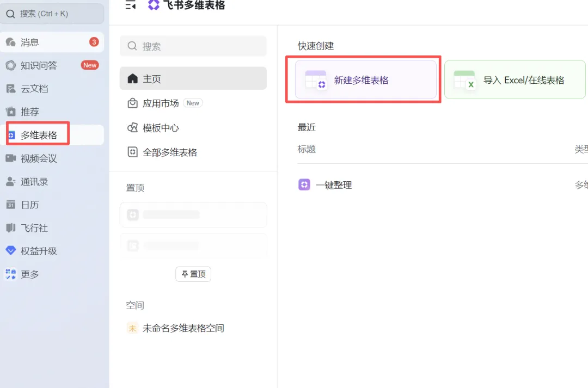Open 模板中心 template center

click(x=193, y=128)
